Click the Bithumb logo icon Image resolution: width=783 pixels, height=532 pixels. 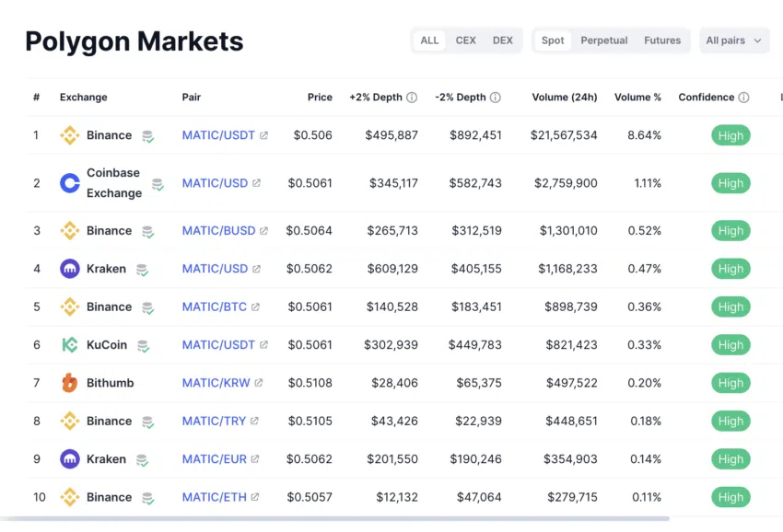point(70,383)
